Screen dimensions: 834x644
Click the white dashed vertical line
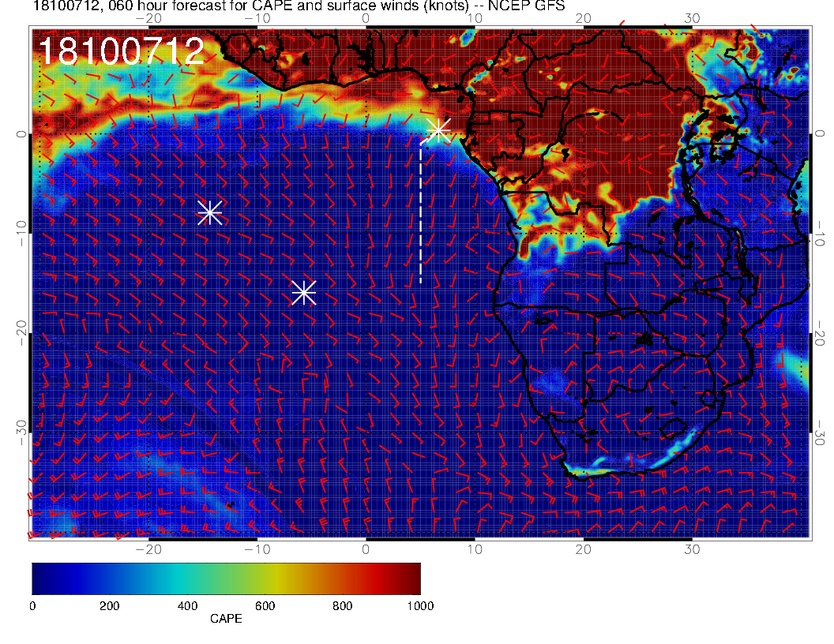click(x=420, y=213)
